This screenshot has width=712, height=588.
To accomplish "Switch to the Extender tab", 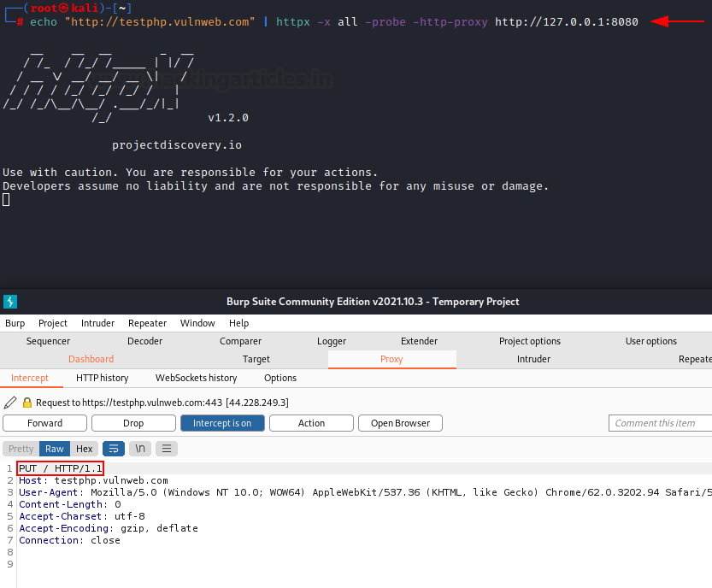I will pyautogui.click(x=419, y=341).
